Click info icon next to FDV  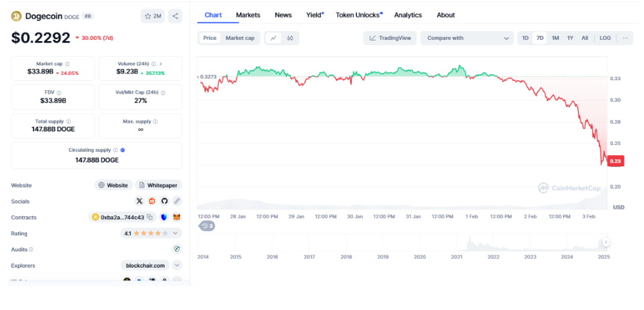point(59,93)
